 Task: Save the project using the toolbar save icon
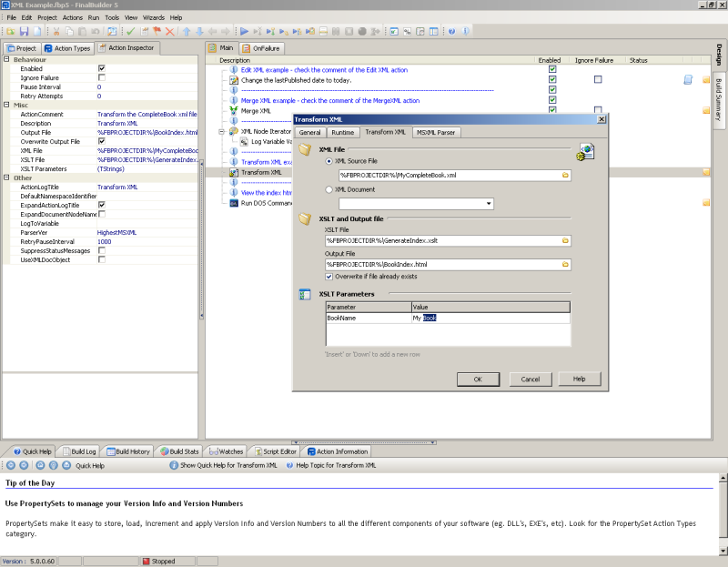(24, 32)
